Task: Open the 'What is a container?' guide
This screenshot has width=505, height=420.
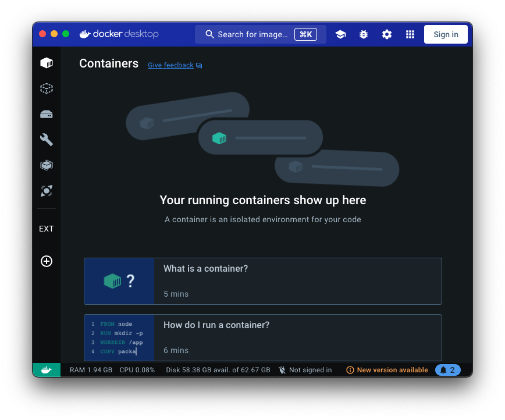Action: [x=263, y=281]
